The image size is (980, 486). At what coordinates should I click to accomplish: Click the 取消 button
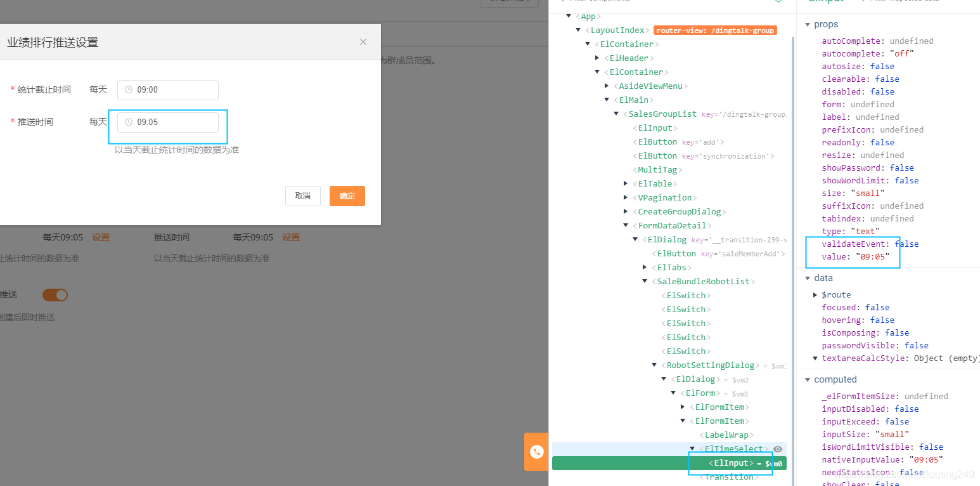(x=303, y=196)
